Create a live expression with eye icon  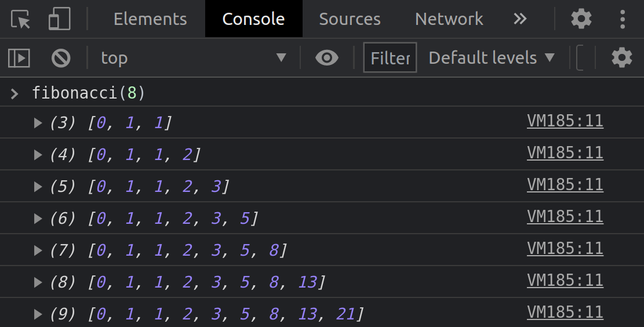click(327, 58)
